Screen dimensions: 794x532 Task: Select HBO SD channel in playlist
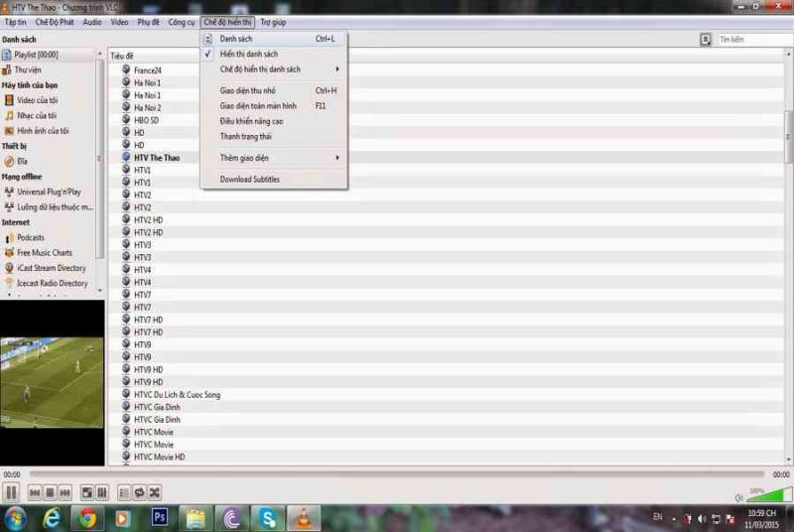coord(146,120)
